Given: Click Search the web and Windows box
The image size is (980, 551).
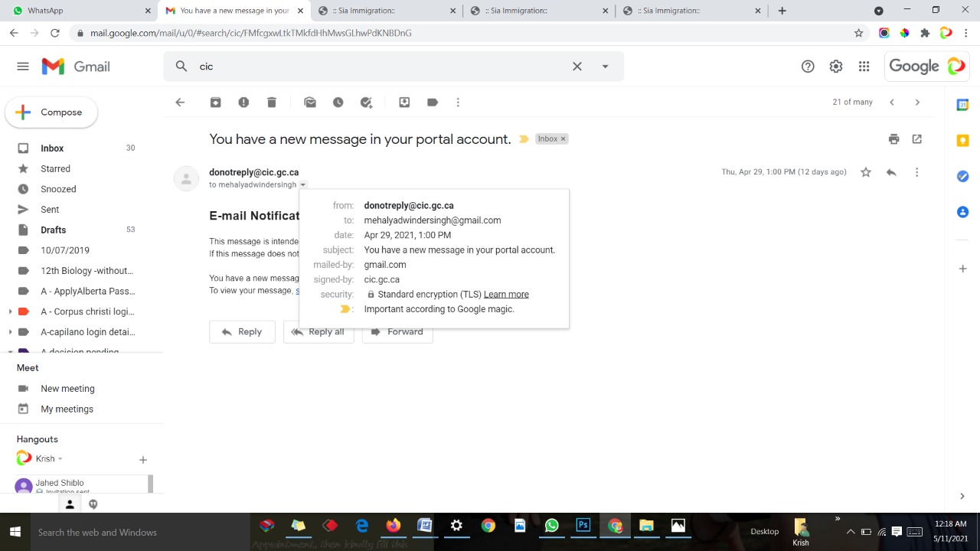Looking at the screenshot, I should click(140, 532).
